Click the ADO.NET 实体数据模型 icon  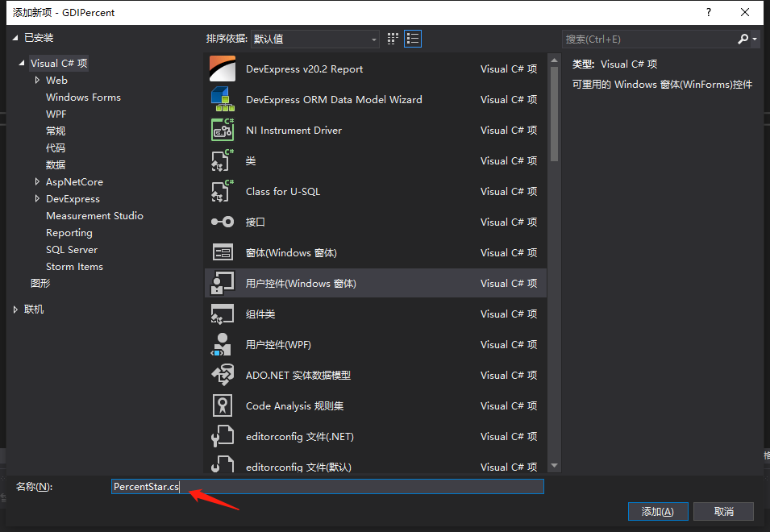click(223, 375)
